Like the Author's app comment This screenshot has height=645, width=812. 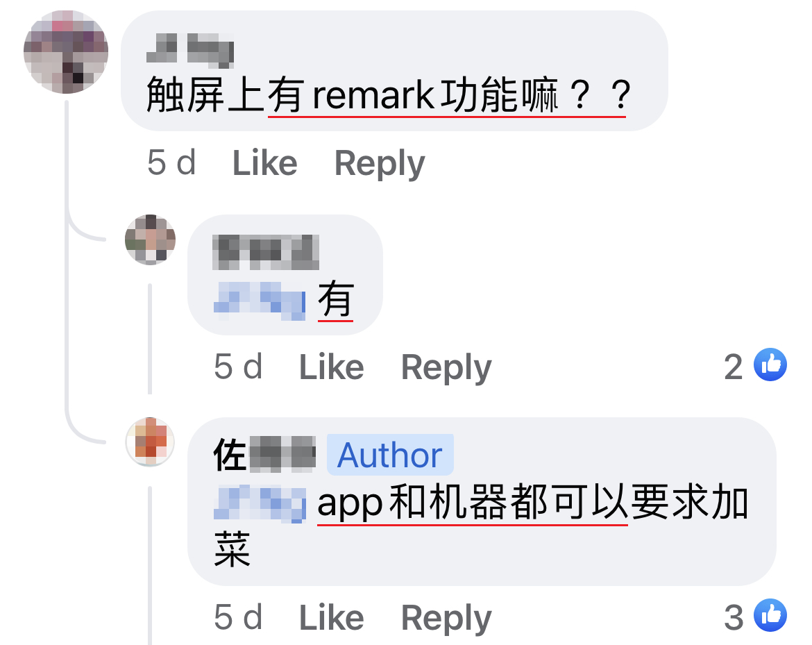(332, 617)
